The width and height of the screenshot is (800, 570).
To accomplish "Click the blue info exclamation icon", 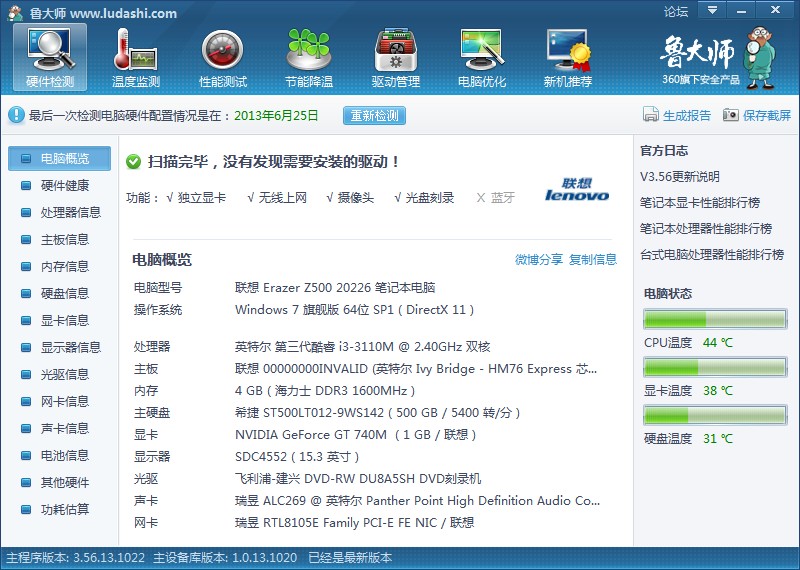I will (16, 115).
